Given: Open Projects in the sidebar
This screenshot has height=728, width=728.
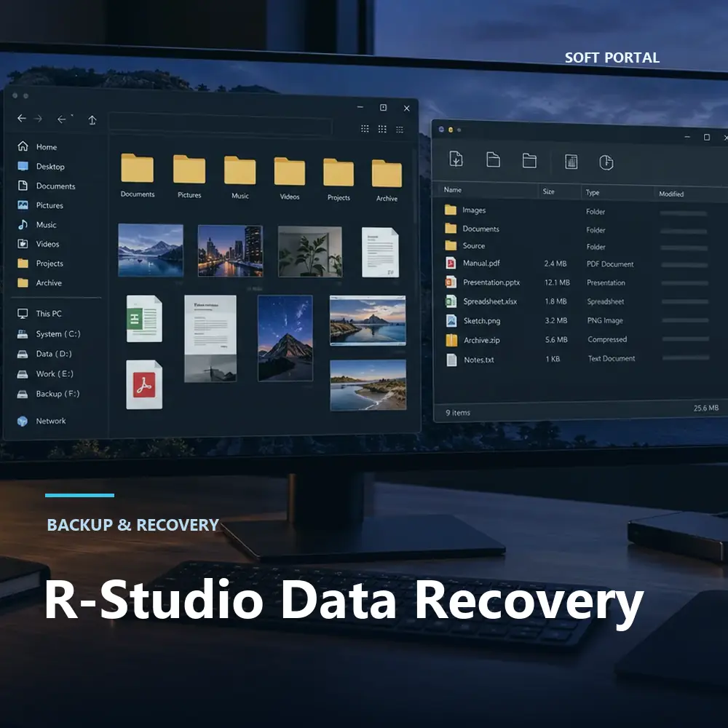Looking at the screenshot, I should pos(40,264).
